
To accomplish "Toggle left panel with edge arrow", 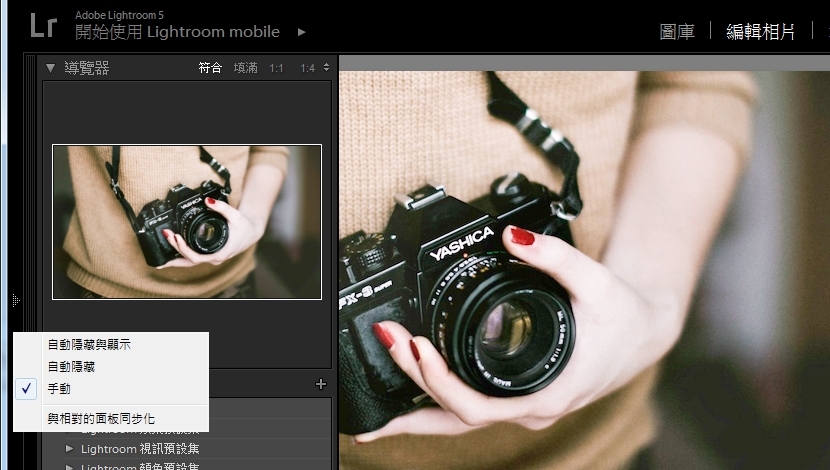I will 16,301.
